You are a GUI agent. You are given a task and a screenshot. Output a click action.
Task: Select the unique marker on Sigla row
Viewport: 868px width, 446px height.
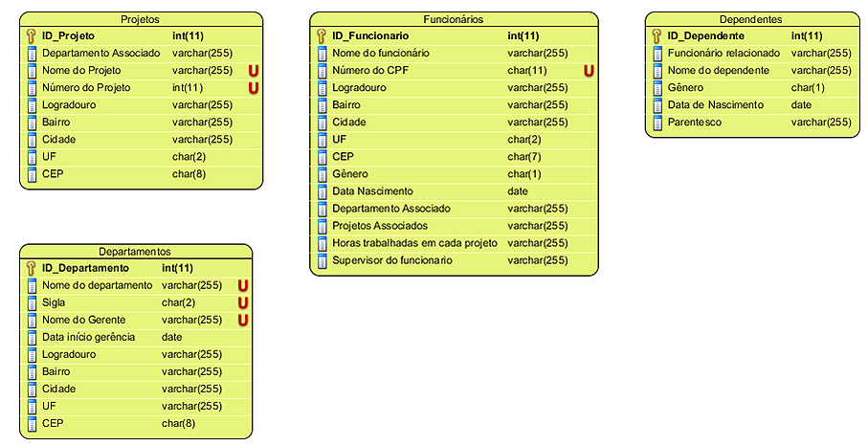tap(243, 302)
